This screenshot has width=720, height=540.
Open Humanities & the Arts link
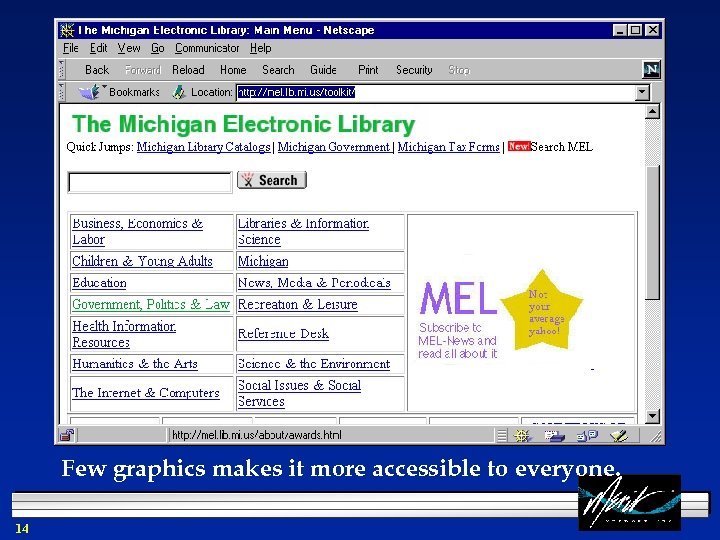[135, 364]
